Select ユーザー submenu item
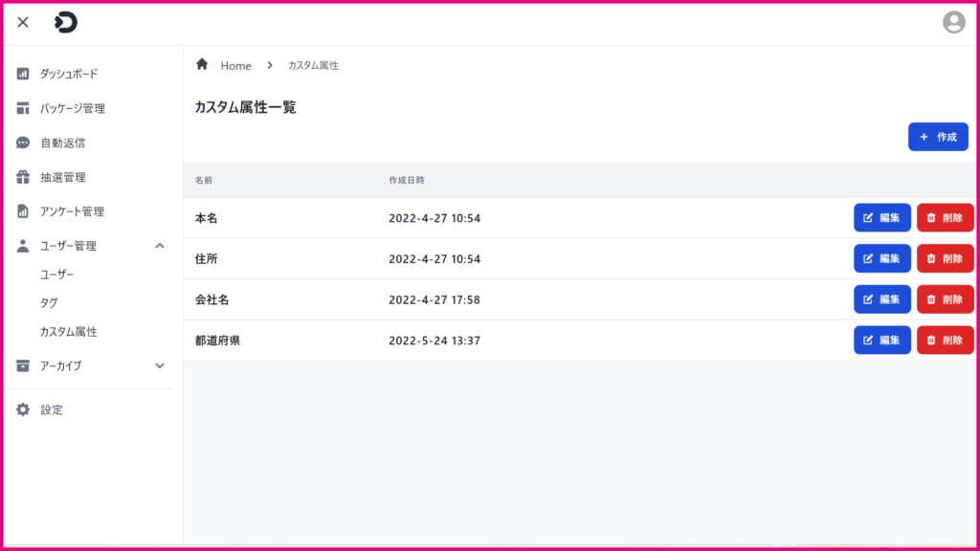 point(56,275)
